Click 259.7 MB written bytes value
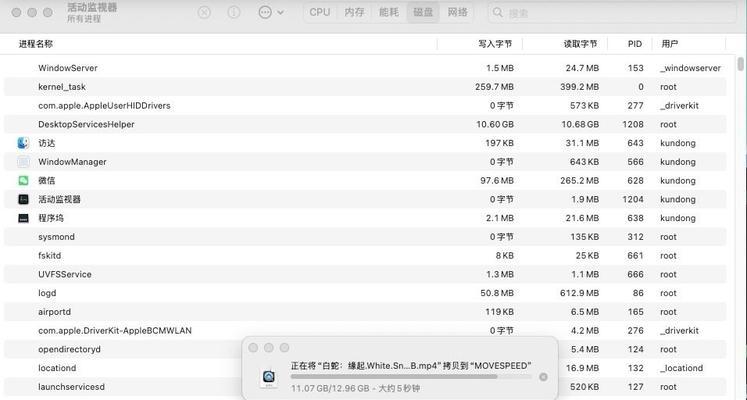Screen dimensions: 747x400 click(x=494, y=87)
